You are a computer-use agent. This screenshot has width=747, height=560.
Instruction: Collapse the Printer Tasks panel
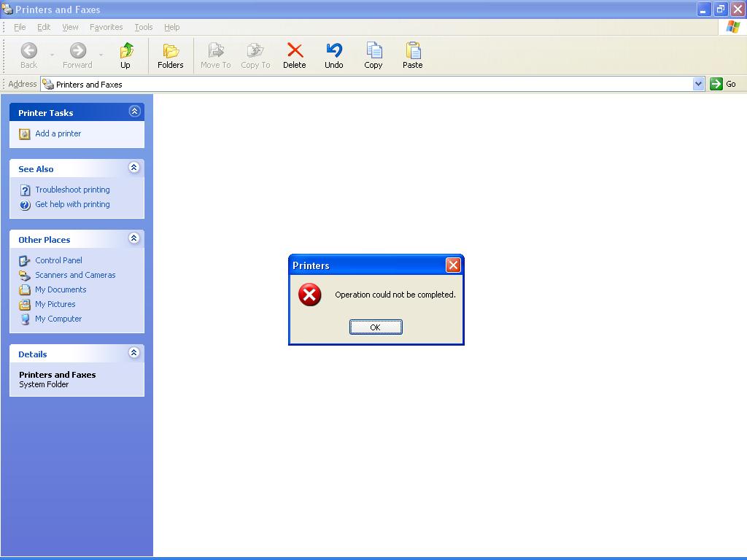[134, 111]
